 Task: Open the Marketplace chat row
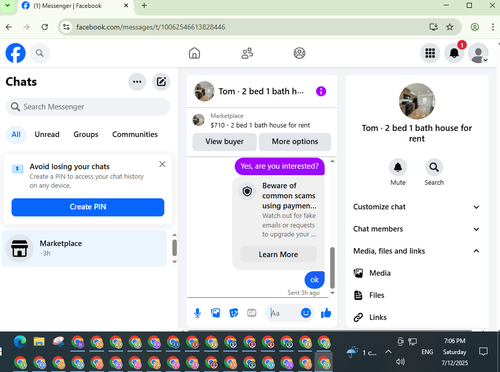84,248
